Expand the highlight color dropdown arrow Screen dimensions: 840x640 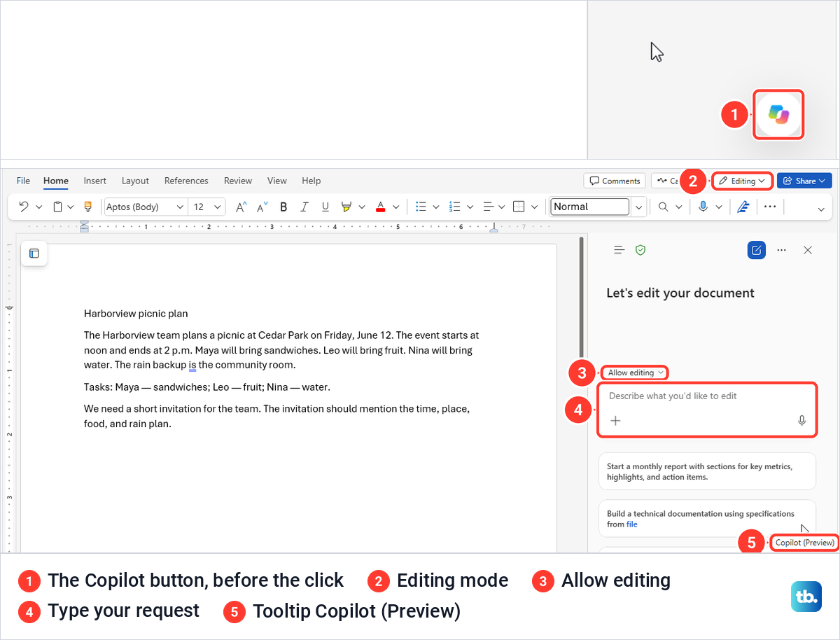(x=361, y=207)
